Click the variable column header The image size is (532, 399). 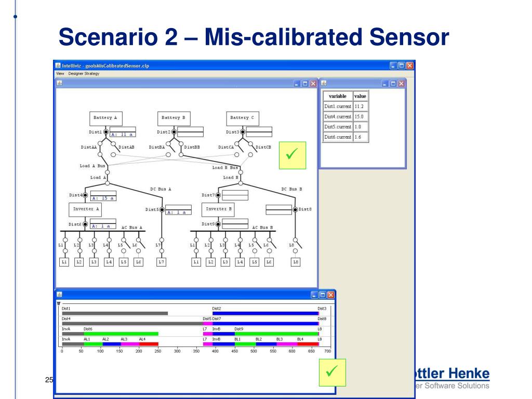click(338, 96)
